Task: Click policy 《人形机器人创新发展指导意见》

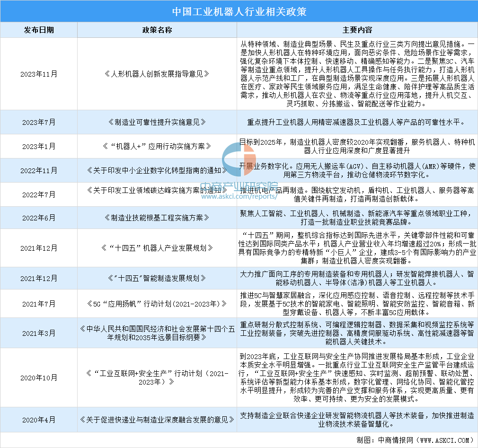Action: 157,73
